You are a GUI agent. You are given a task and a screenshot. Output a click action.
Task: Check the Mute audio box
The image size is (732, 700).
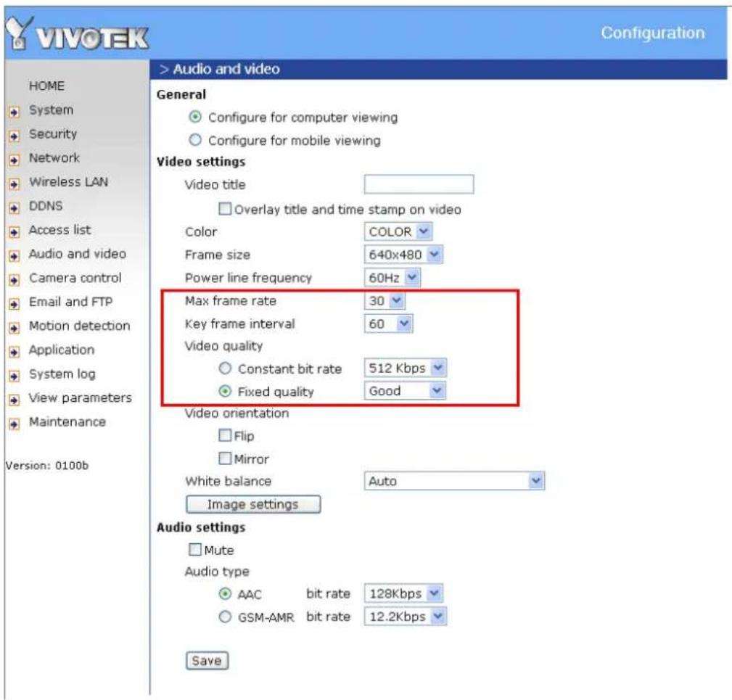click(x=195, y=549)
